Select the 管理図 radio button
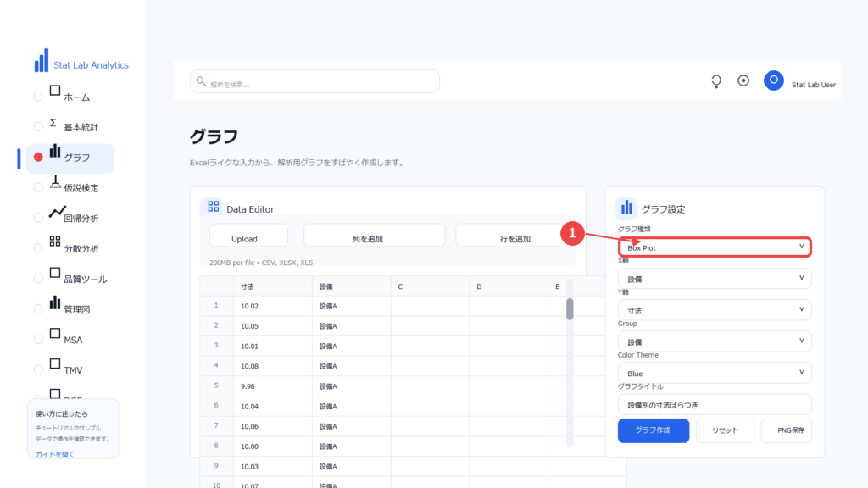868x488 pixels. (38, 308)
